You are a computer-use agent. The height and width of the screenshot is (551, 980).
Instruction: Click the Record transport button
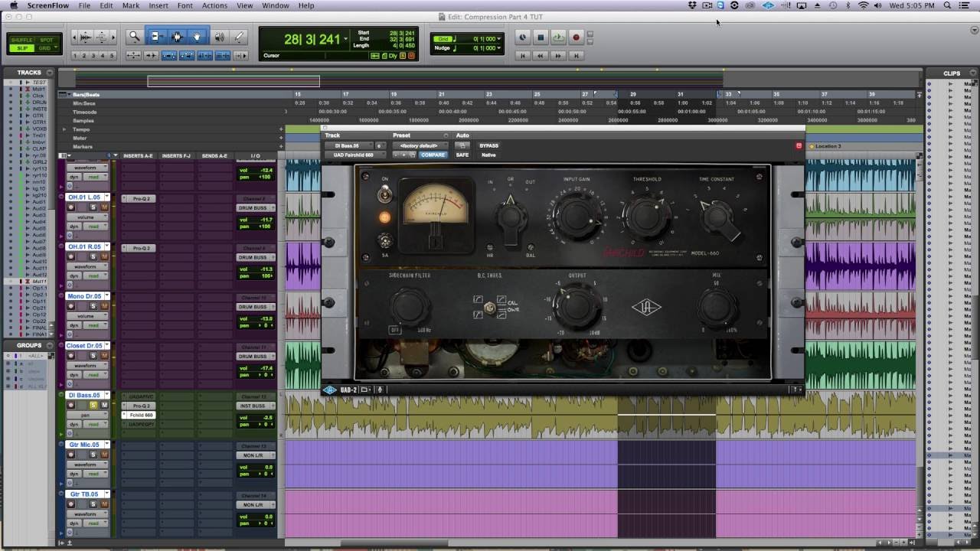point(576,37)
